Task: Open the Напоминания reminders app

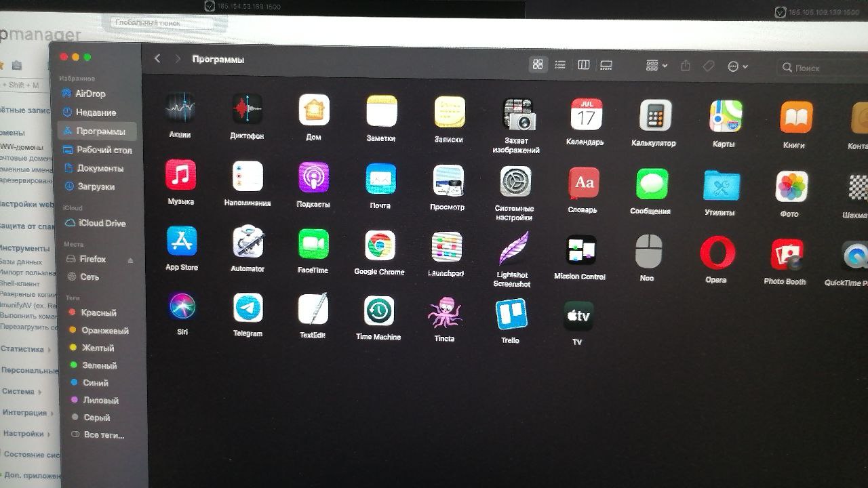Action: (x=247, y=176)
